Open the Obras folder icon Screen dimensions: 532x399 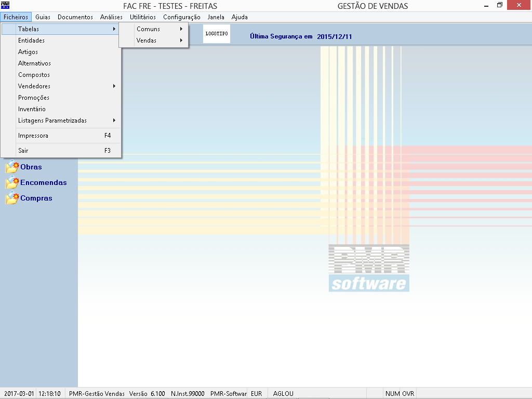pos(12,167)
